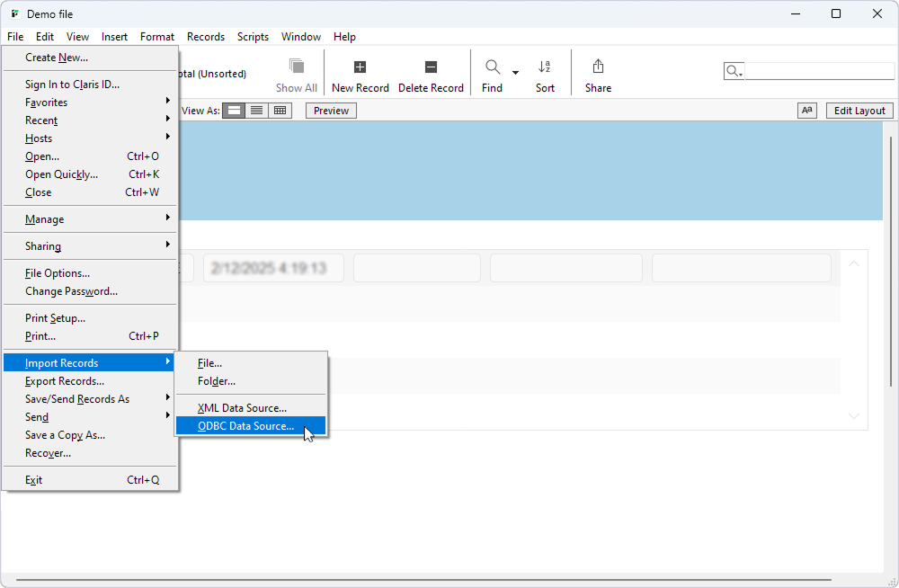
Task: Select Save a Copy As... item
Action: coord(89,435)
